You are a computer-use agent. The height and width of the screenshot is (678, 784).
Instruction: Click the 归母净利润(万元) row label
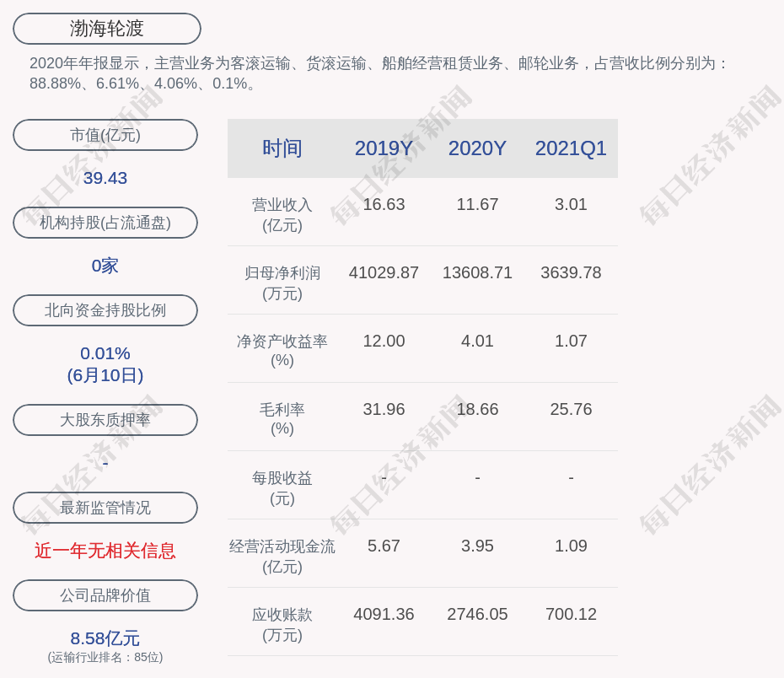(282, 283)
